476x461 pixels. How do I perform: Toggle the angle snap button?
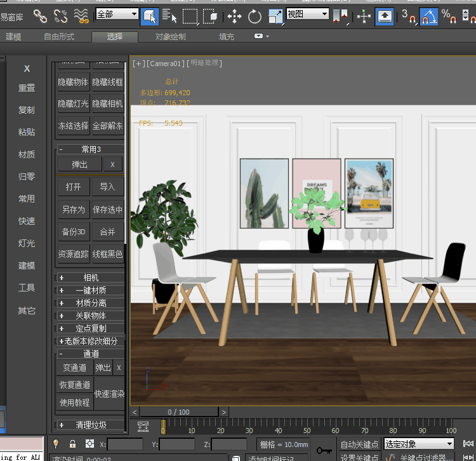pyautogui.click(x=428, y=17)
